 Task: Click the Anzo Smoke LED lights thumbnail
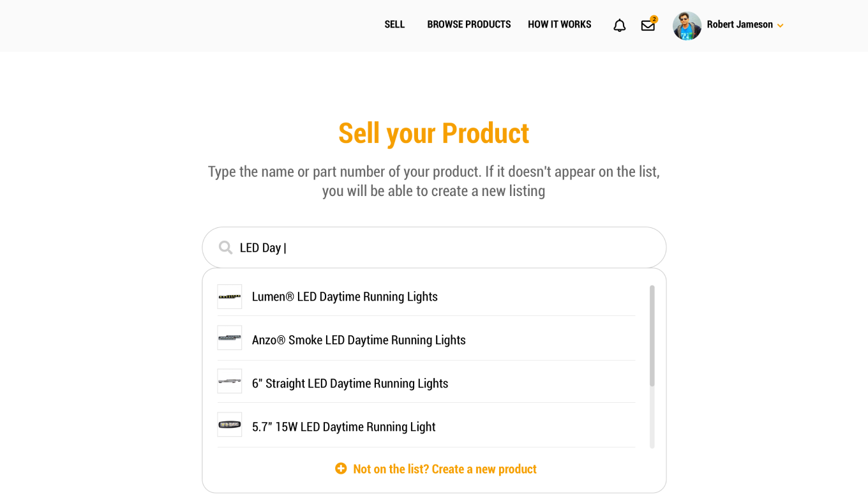230,338
